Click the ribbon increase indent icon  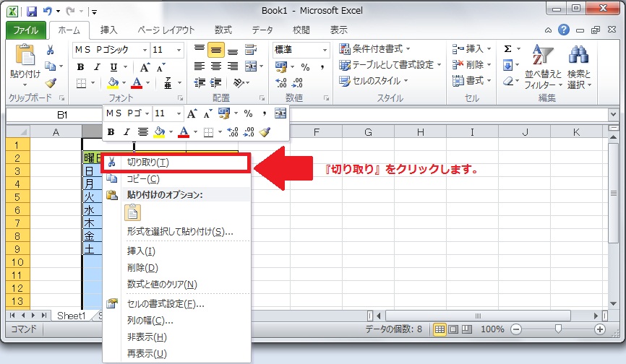[x=216, y=82]
